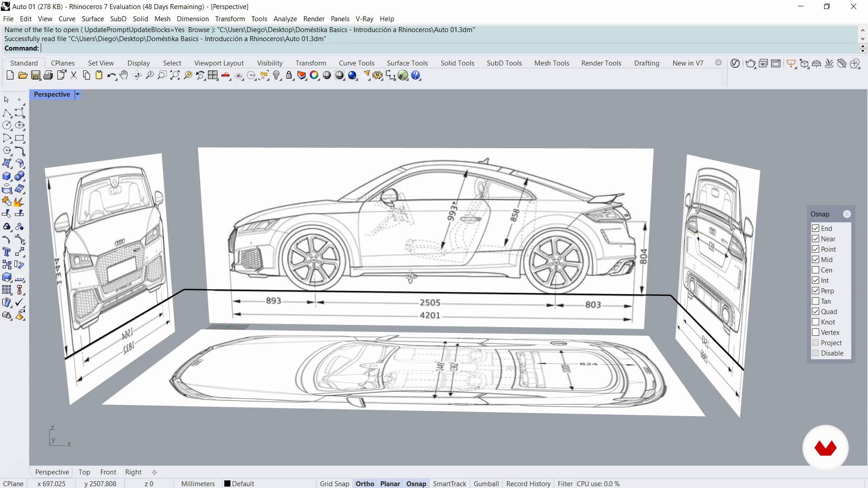The image size is (868, 488).
Task: Click the red car Set View icon
Action: click(x=226, y=75)
